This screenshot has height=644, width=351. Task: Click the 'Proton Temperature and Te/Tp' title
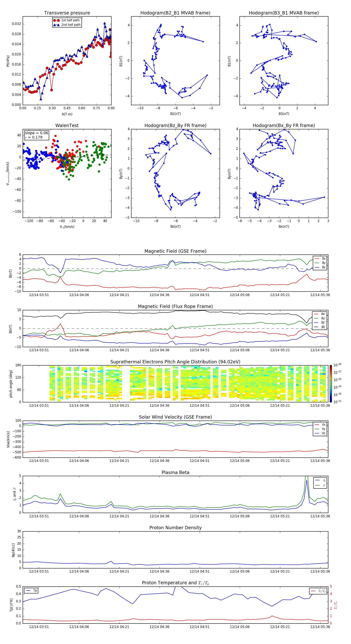coord(175,583)
